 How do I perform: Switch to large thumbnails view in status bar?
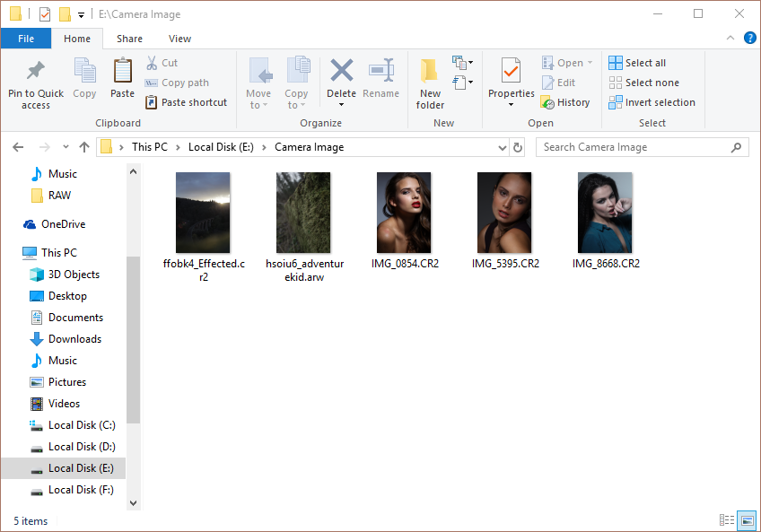tap(747, 520)
